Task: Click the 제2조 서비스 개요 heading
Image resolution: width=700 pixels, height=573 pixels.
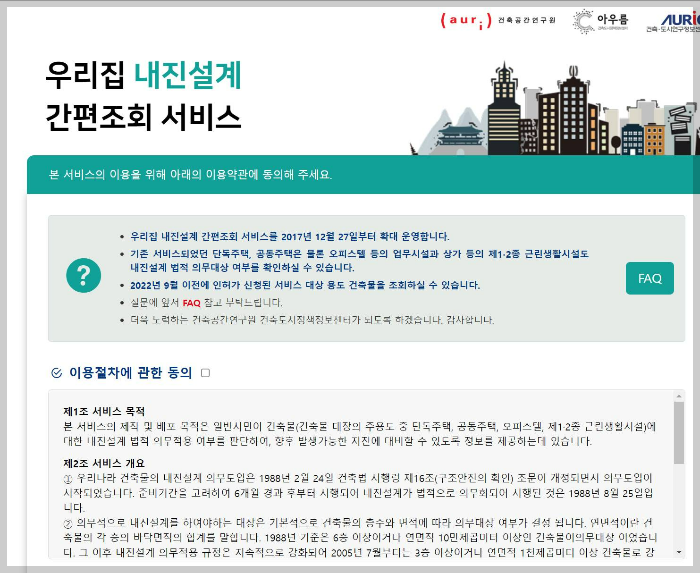Action: click(x=104, y=463)
